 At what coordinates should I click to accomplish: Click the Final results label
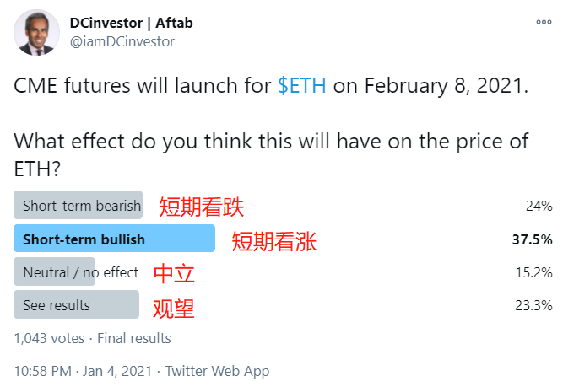134,338
